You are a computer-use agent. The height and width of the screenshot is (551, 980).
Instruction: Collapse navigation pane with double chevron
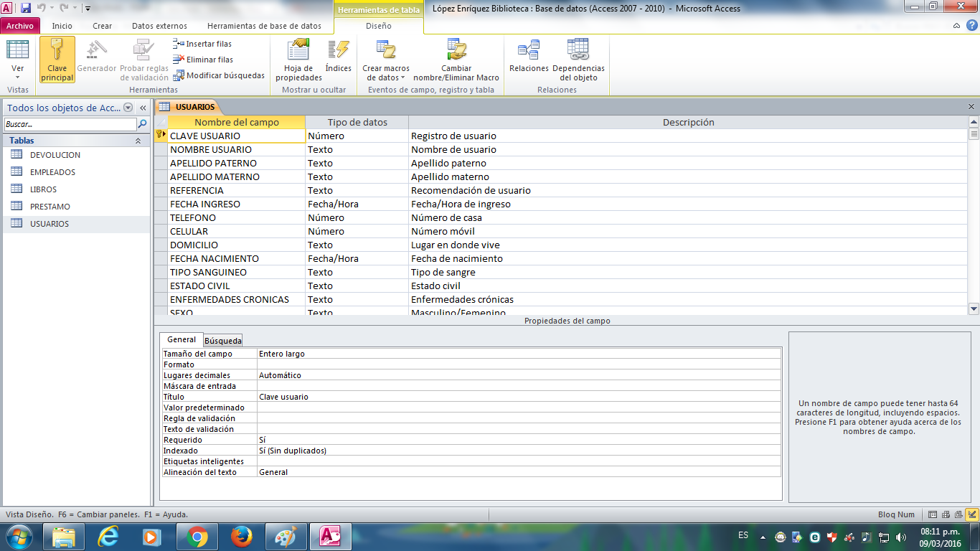click(x=143, y=108)
